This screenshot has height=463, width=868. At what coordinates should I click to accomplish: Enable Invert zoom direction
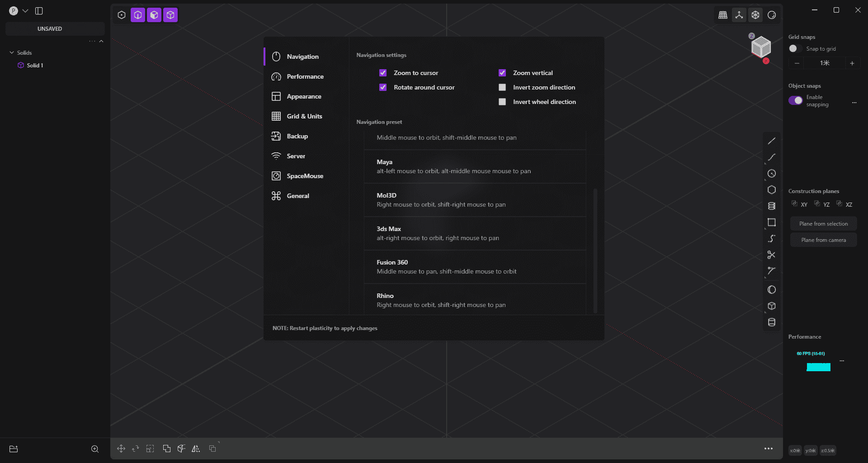click(x=502, y=87)
